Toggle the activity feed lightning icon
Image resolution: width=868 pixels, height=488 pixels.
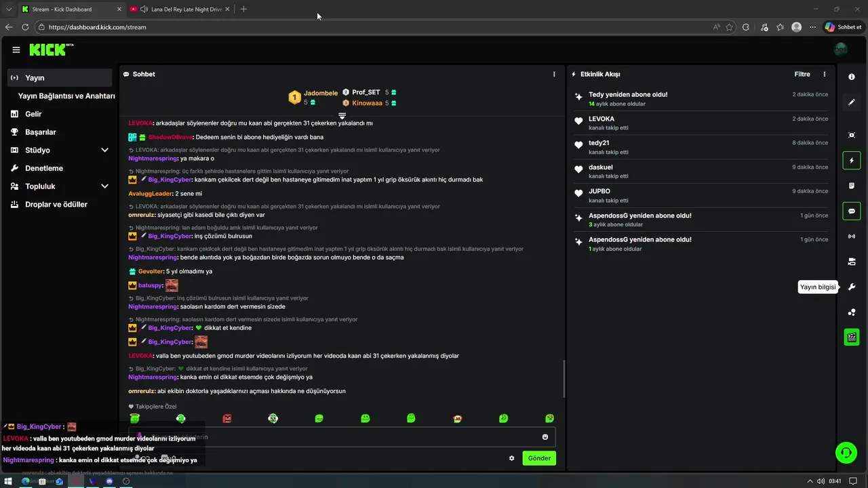(852, 161)
